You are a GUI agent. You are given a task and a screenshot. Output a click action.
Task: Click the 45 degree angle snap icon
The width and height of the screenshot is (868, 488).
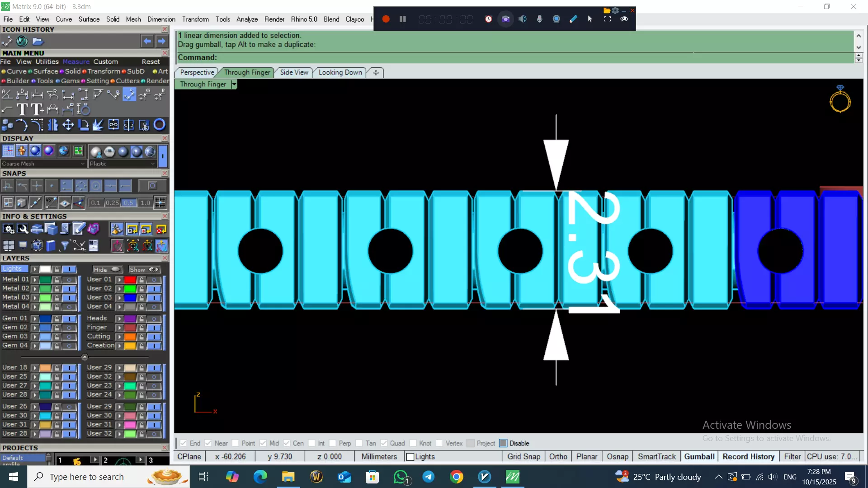51,202
